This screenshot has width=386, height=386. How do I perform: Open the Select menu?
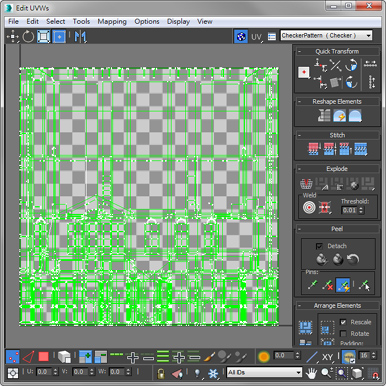pyautogui.click(x=56, y=22)
